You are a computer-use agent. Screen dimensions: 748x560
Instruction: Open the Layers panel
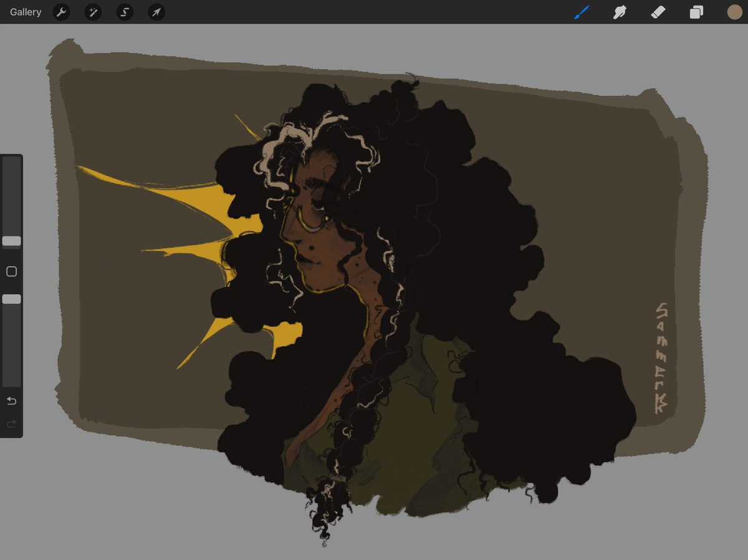pos(696,12)
